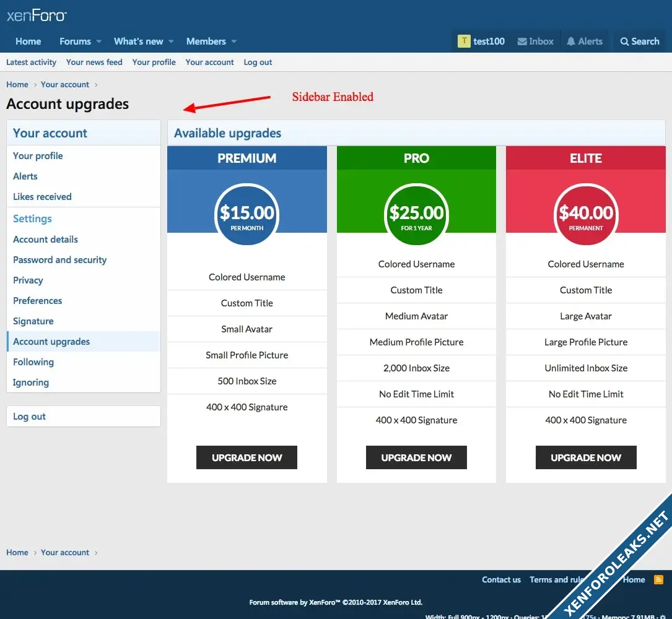Viewport: 672px width, 619px height.
Task: Expand the Forums dropdown arrow
Action: tap(98, 41)
